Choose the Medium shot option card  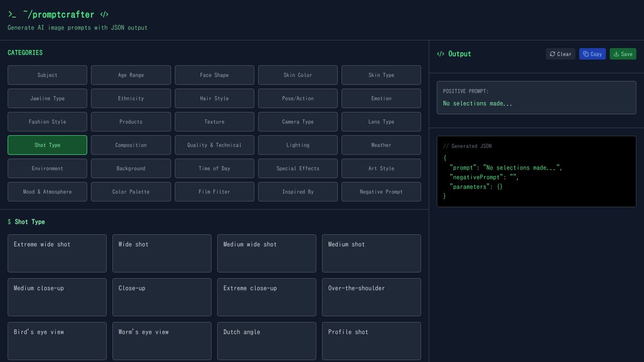(372, 253)
